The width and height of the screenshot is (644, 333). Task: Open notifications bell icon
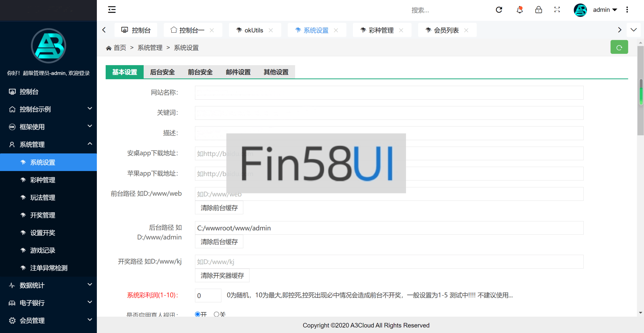pyautogui.click(x=519, y=10)
